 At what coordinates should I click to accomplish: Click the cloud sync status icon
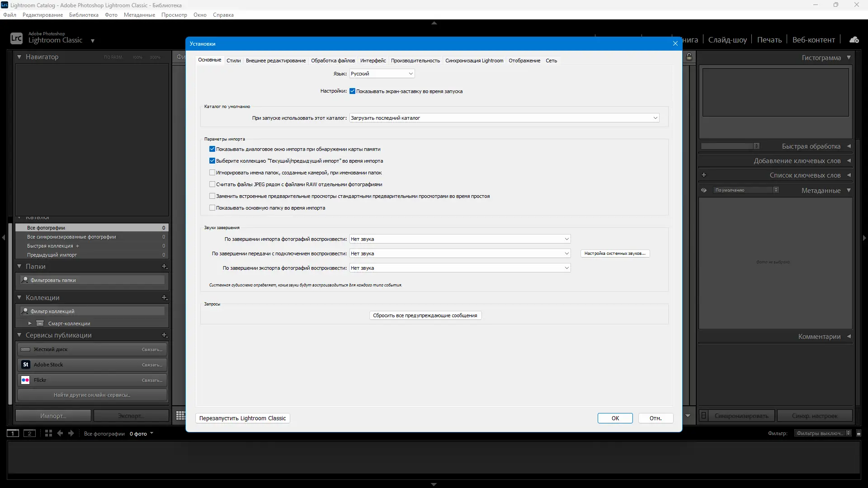point(854,40)
